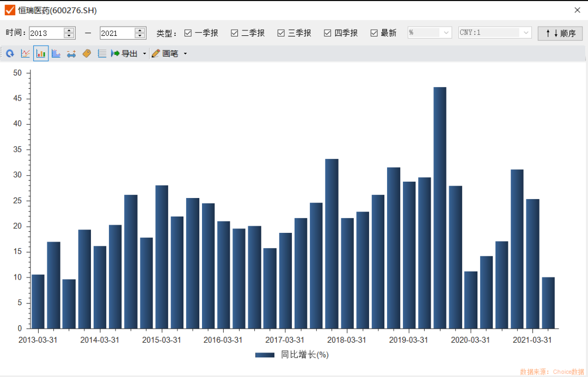Image resolution: width=588 pixels, height=377 pixels.
Task: Click the end year 2021 input field
Action: [x=117, y=33]
